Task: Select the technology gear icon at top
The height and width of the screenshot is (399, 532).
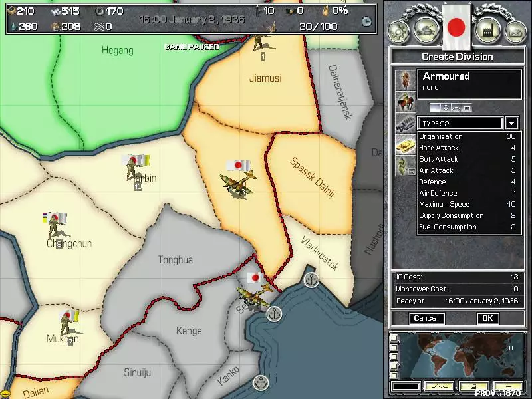Action: (x=398, y=29)
